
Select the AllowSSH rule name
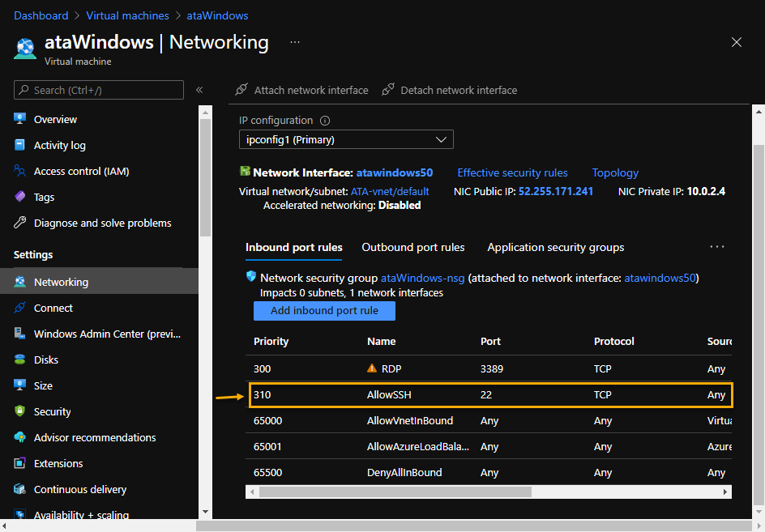point(389,394)
